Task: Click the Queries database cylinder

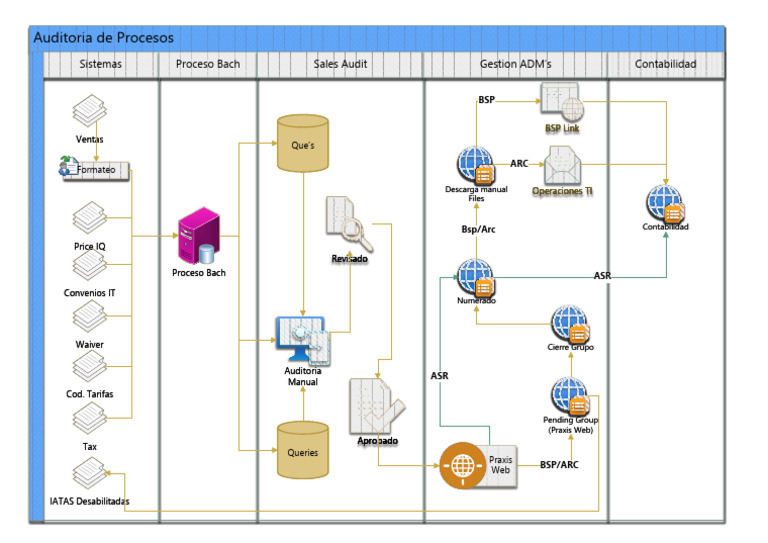Action: (303, 450)
